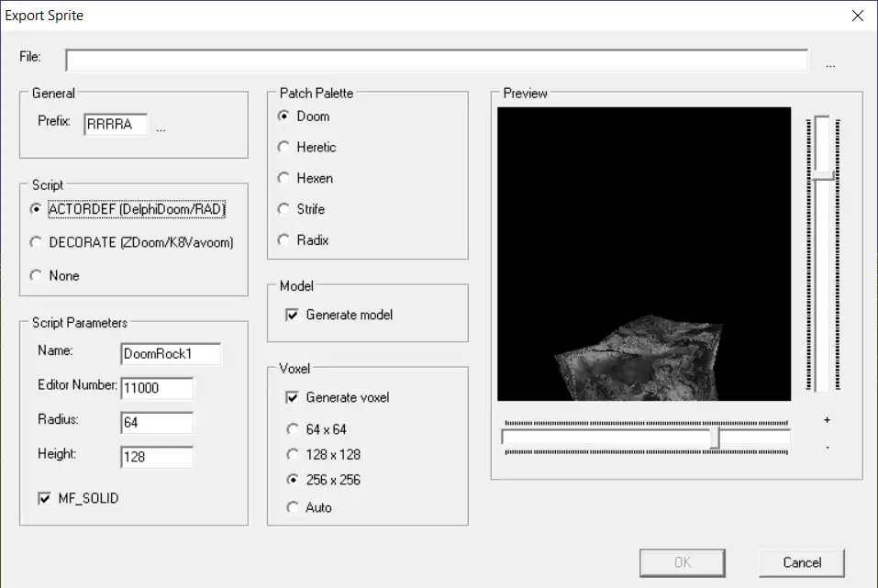Open file browse ellipsis button
Viewport: 878px width, 588px height.
pyautogui.click(x=830, y=65)
